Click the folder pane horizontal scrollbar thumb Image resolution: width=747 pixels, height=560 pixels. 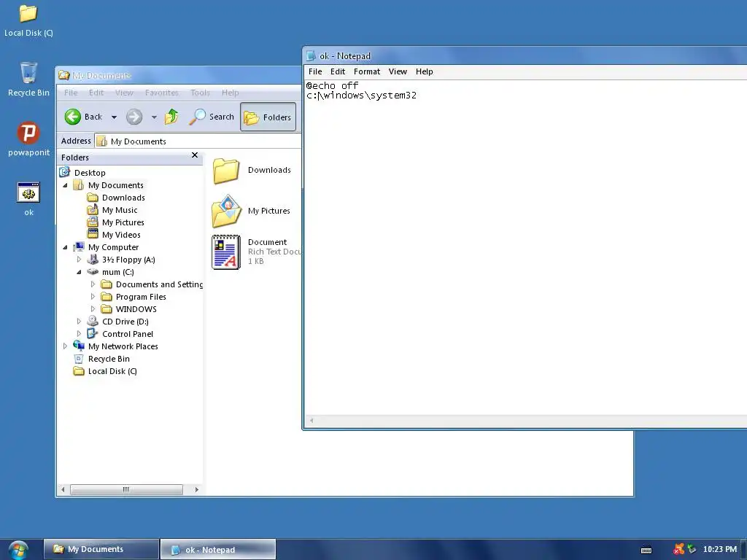[126, 489]
